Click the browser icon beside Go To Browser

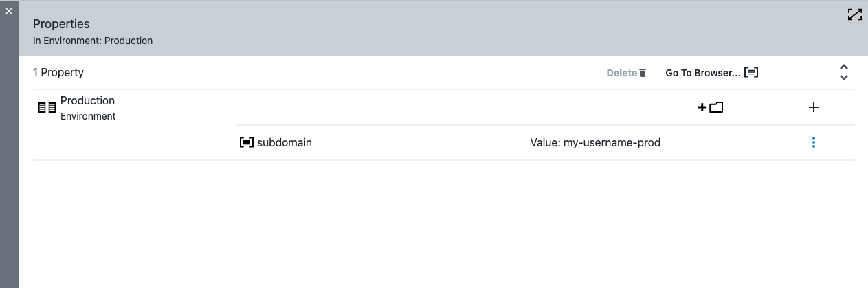(751, 72)
